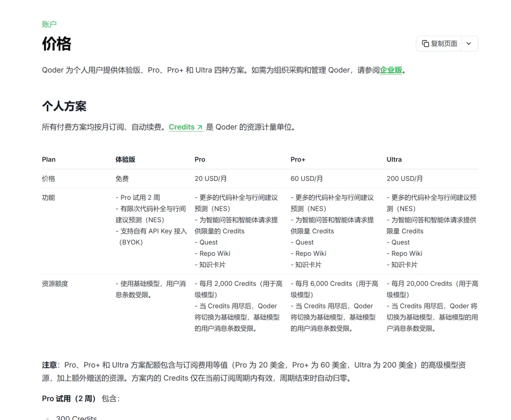Select the 价格 page heading
Viewport: 511px width, 420px height.
pos(56,44)
